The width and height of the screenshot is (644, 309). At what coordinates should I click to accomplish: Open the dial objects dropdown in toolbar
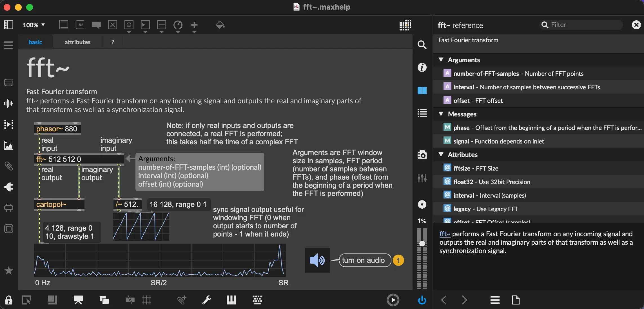click(178, 26)
